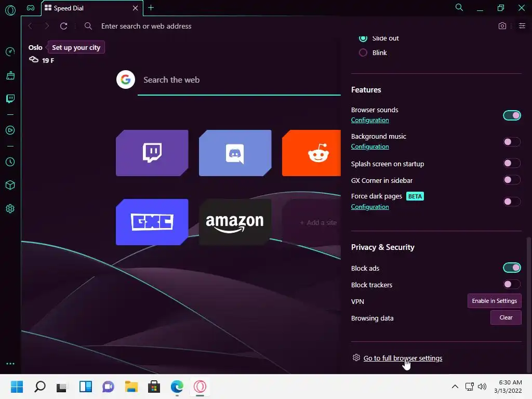Enable GX Corner in sidebar toggle
Image resolution: width=532 pixels, height=399 pixels.
tap(512, 180)
